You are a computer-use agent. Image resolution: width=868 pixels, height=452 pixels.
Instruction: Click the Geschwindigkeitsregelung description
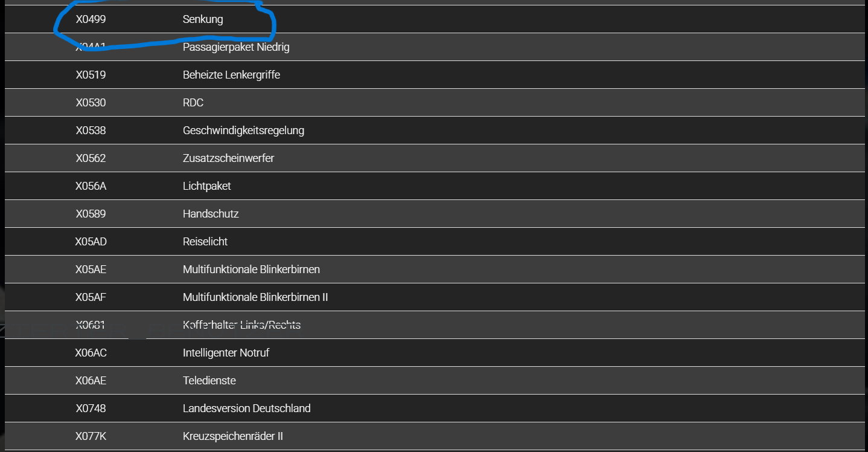[x=243, y=131]
